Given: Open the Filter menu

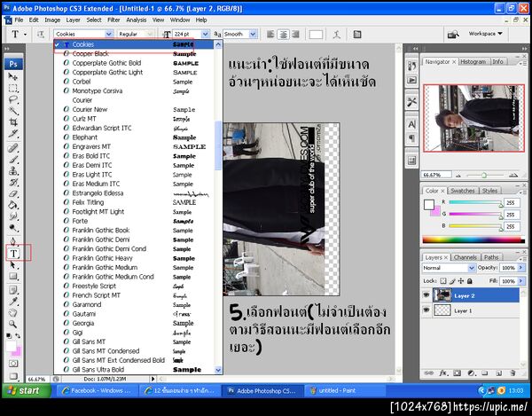Looking at the screenshot, I should pos(113,20).
